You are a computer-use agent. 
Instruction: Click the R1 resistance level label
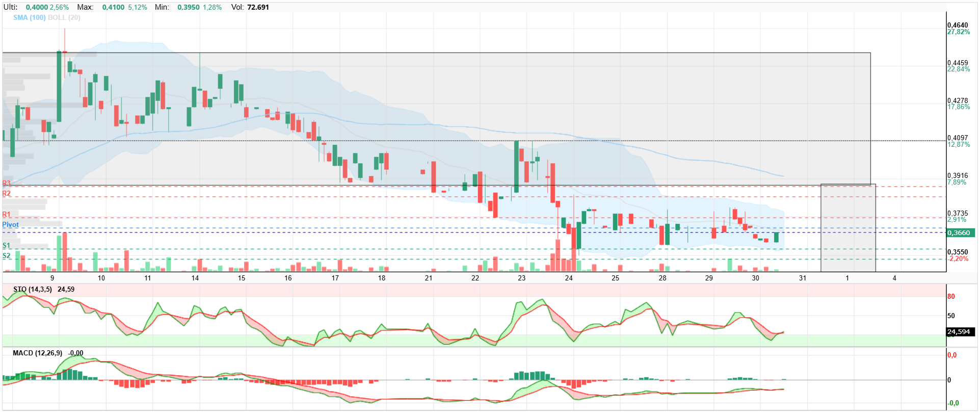[7, 214]
